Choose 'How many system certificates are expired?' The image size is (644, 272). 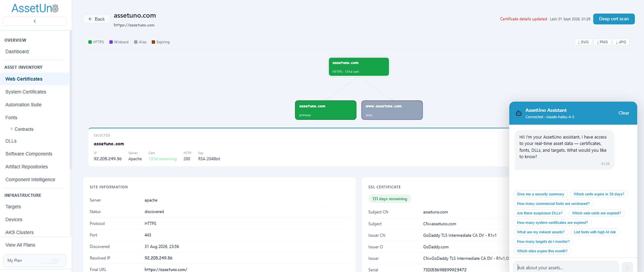pyautogui.click(x=552, y=223)
